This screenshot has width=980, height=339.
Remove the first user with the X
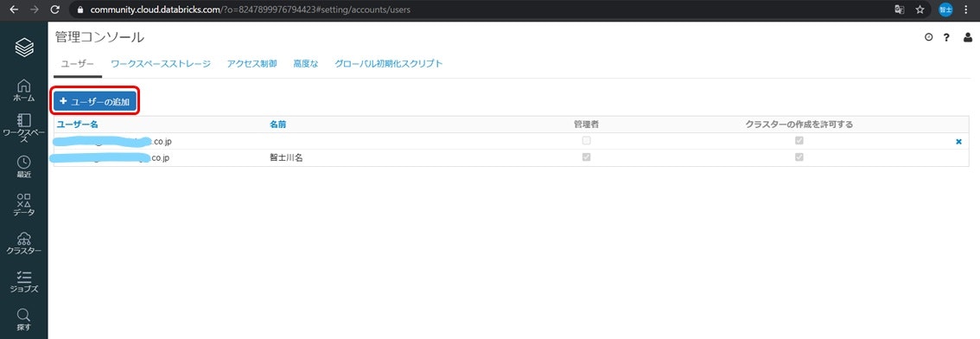[958, 142]
